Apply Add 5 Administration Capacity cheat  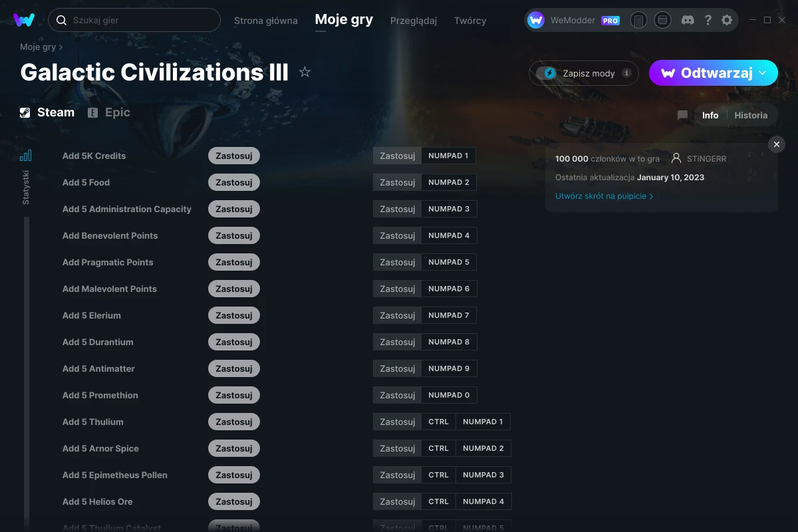click(x=234, y=209)
